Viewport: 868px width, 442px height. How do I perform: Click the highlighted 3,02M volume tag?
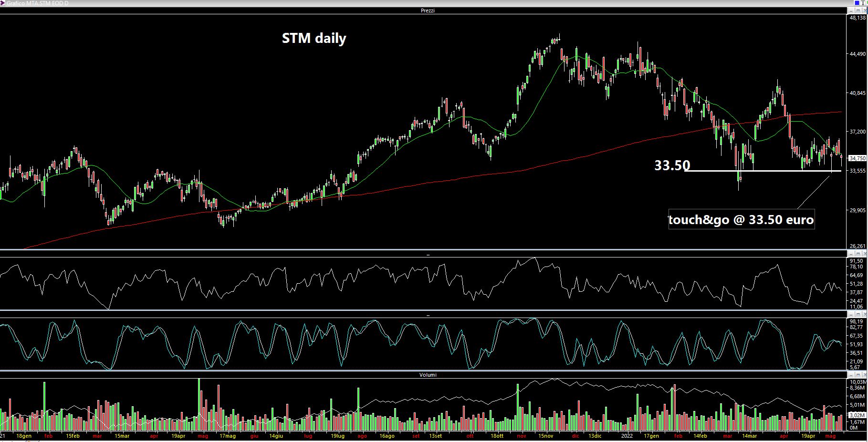coord(858,415)
